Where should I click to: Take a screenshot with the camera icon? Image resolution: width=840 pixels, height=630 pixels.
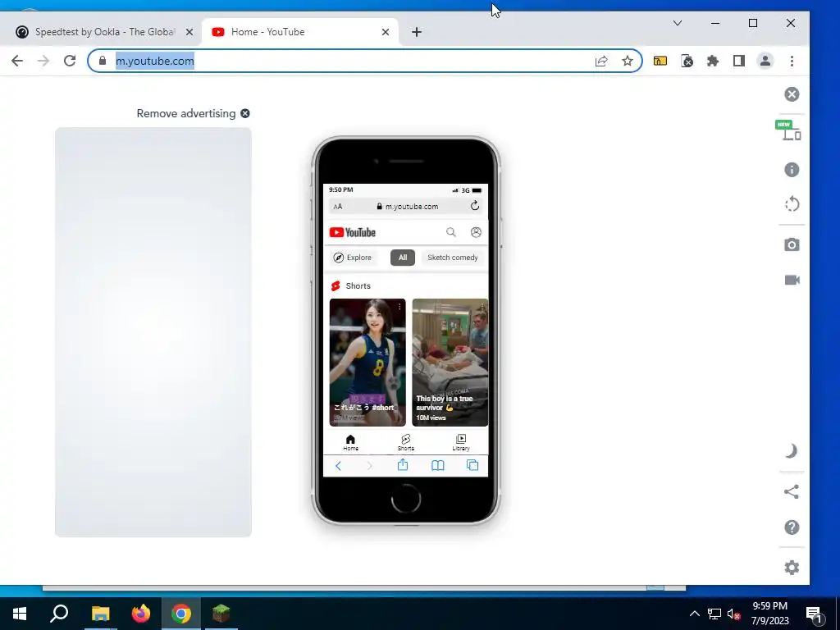click(x=792, y=244)
